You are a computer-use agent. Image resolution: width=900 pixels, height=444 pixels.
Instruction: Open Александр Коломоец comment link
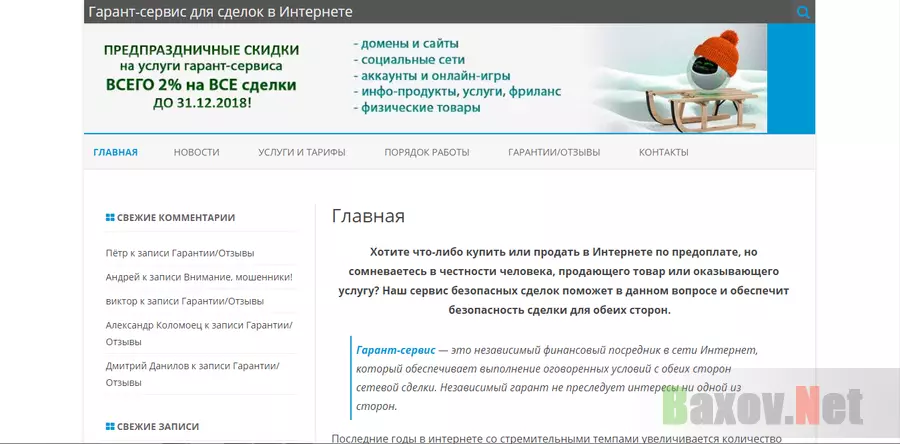pyautogui.click(x=199, y=333)
